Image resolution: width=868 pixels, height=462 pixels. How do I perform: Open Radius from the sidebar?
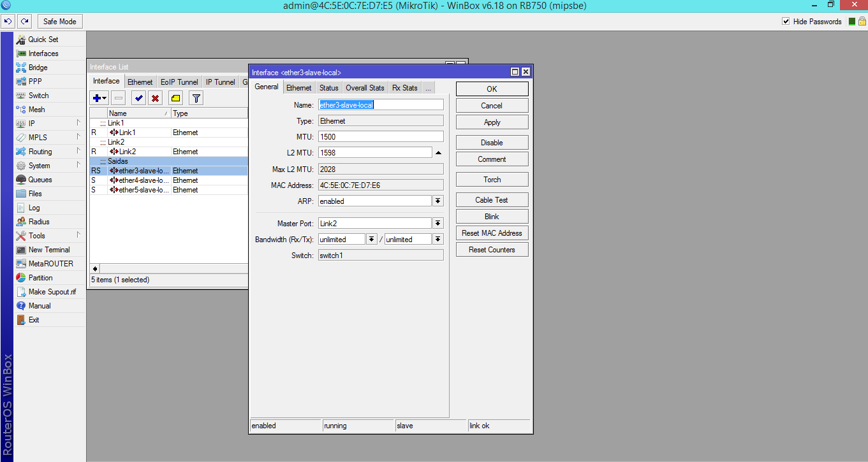[38, 222]
